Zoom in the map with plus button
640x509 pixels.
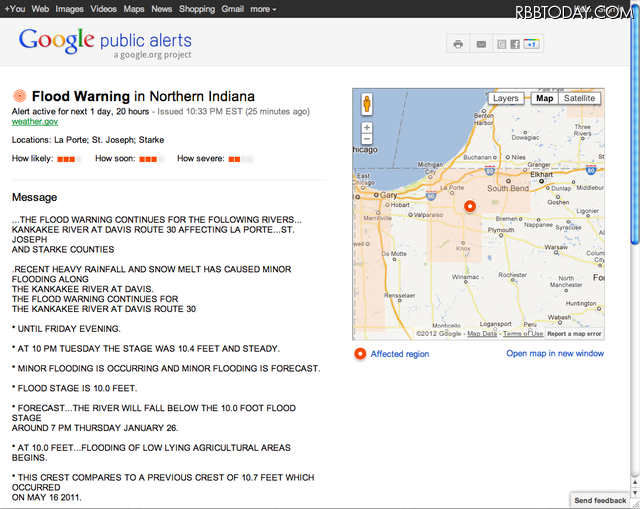(x=367, y=128)
